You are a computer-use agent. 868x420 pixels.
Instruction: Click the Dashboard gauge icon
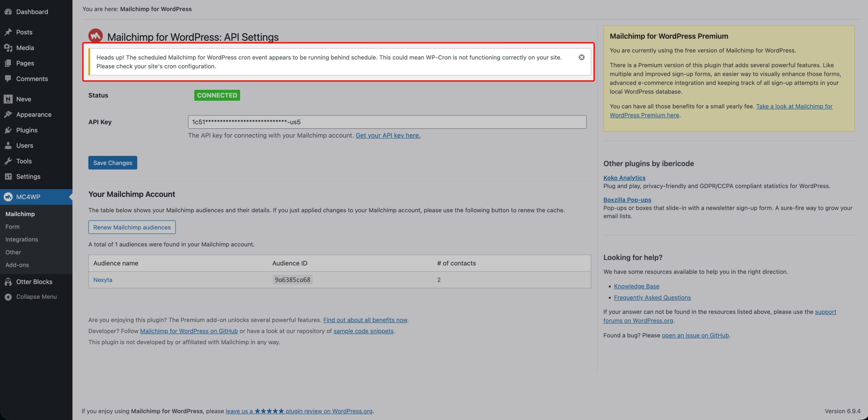pos(8,12)
